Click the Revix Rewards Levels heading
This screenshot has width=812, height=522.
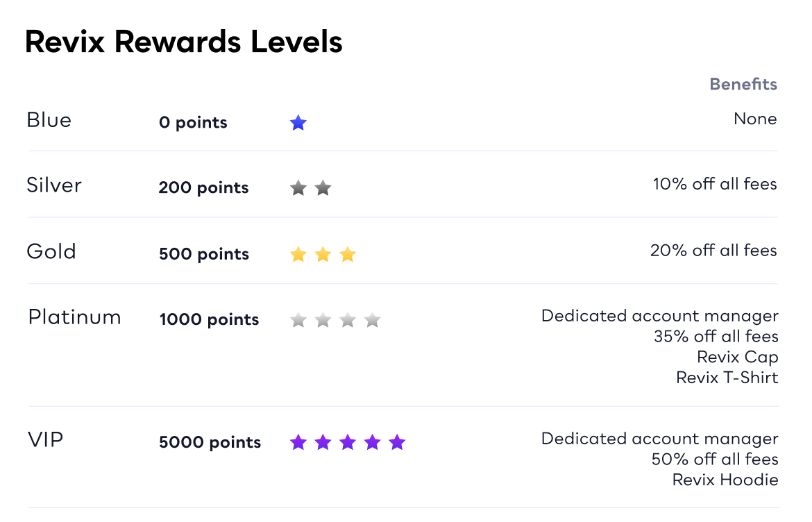tap(184, 42)
